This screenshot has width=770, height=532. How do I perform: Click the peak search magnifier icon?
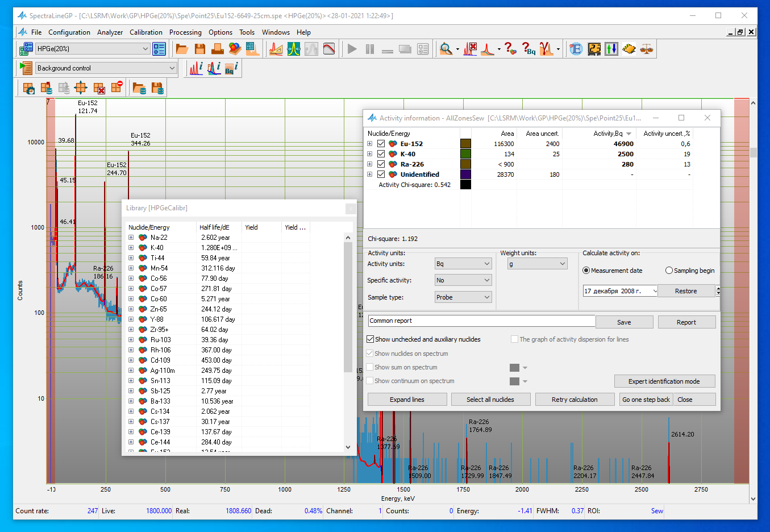click(446, 49)
